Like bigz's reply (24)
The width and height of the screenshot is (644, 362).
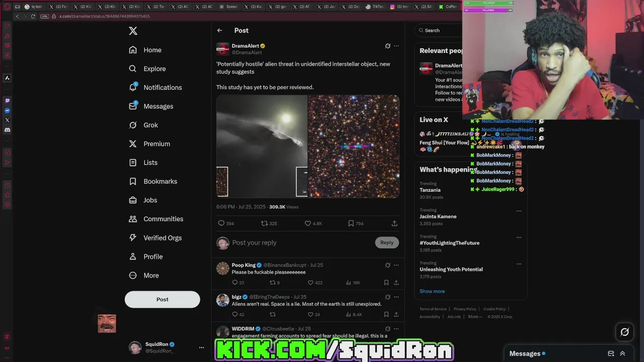pyautogui.click(x=313, y=315)
